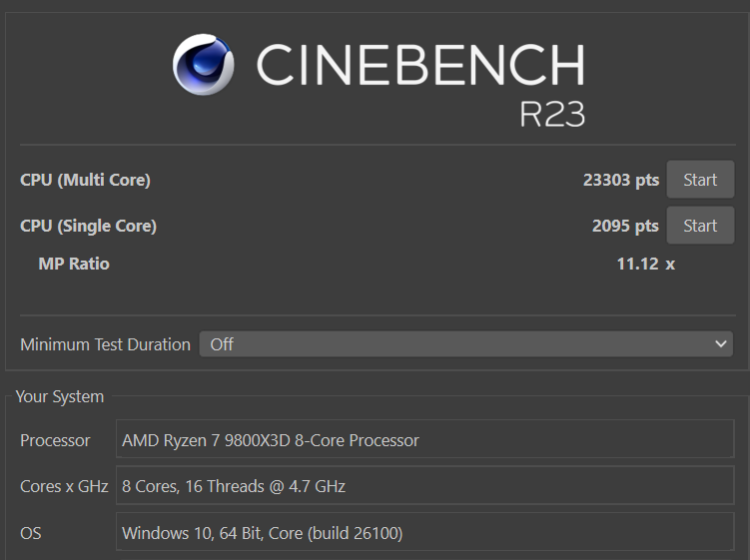This screenshot has width=750, height=560.
Task: Start the CPU Multi Core benchmark
Action: tap(700, 180)
